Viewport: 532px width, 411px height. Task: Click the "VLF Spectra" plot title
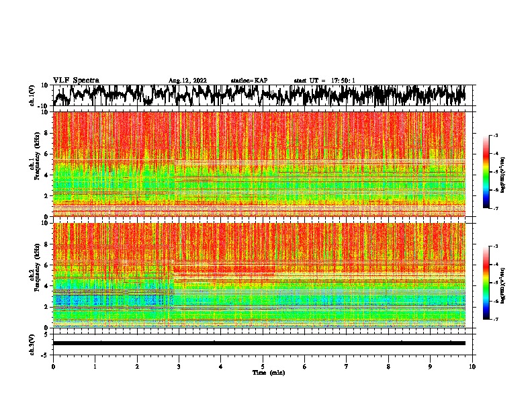tap(76, 81)
